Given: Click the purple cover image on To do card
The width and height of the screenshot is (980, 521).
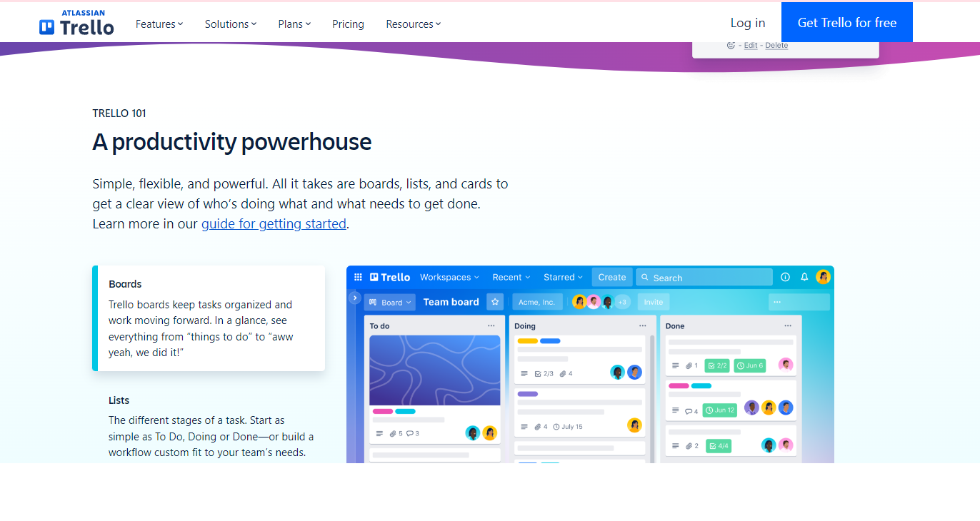Looking at the screenshot, I should click(x=435, y=370).
